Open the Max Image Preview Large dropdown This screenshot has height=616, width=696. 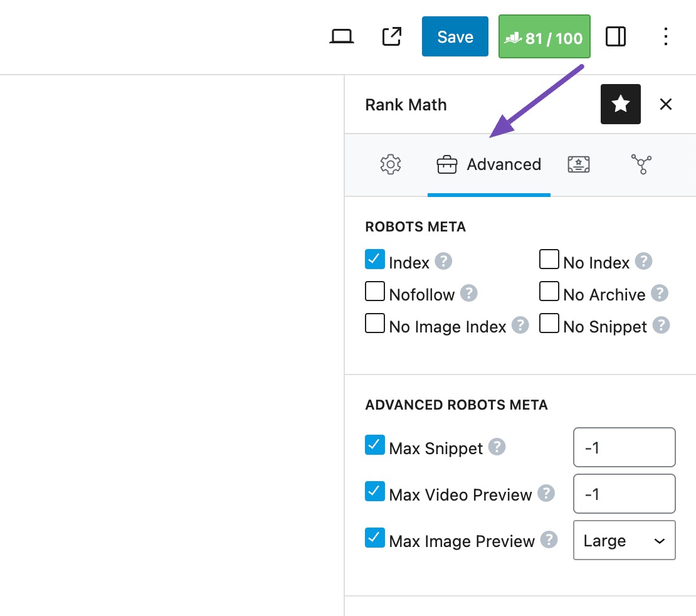(x=624, y=540)
